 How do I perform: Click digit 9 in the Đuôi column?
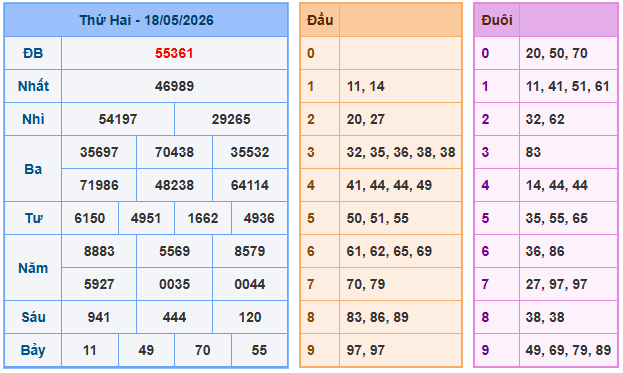[485, 350]
